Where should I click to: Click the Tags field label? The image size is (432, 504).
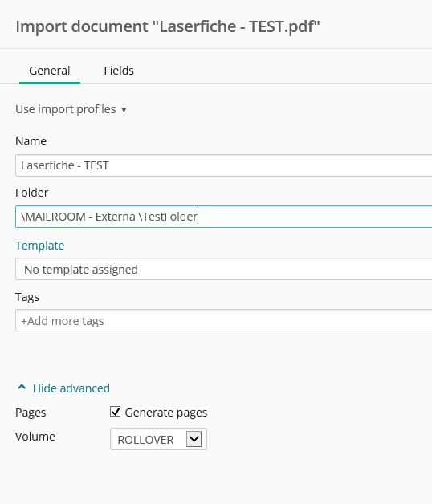(27, 297)
